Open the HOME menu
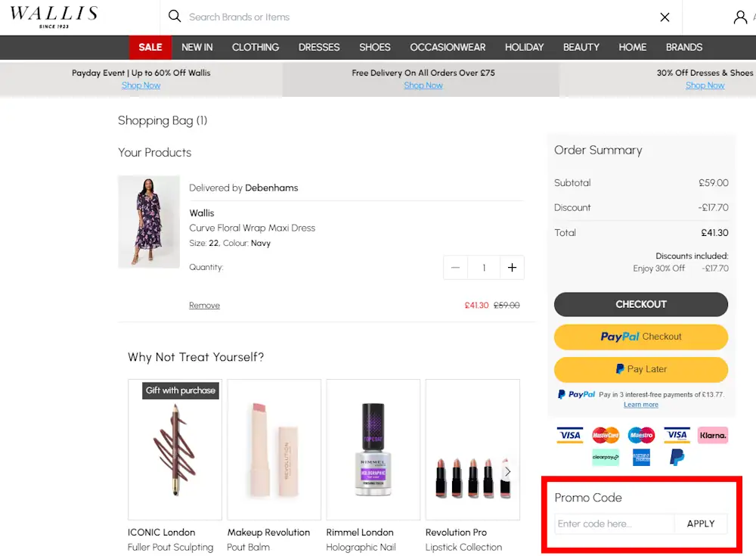 [632, 48]
